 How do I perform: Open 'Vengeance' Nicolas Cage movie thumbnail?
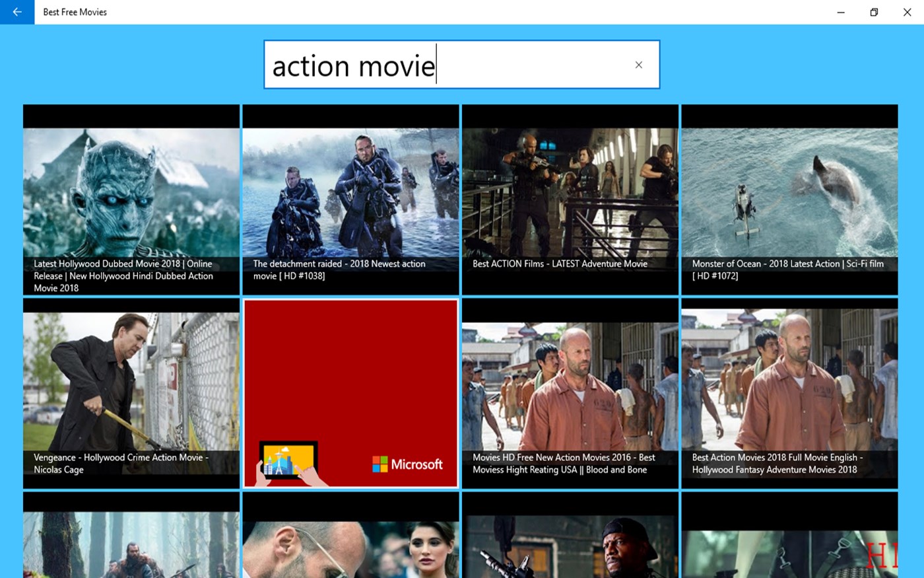pos(131,393)
